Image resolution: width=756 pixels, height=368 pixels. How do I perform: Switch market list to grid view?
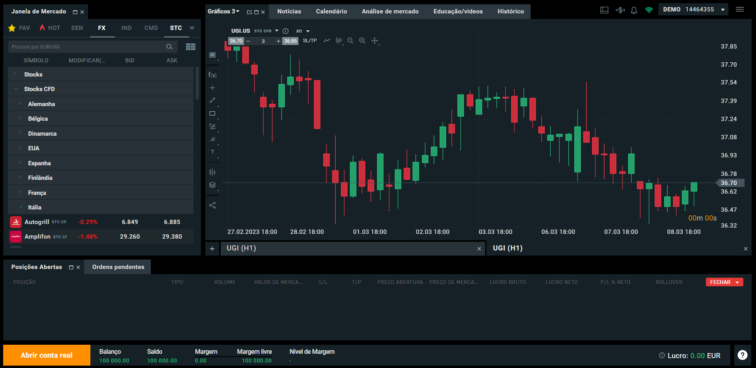tap(190, 47)
